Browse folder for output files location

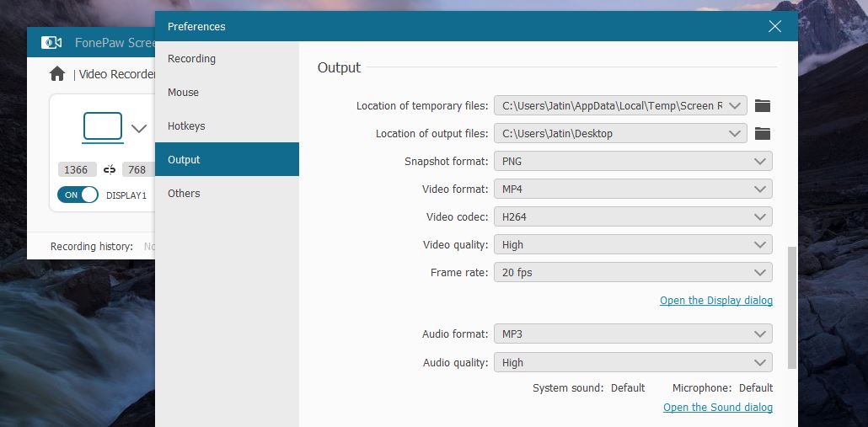coord(763,133)
